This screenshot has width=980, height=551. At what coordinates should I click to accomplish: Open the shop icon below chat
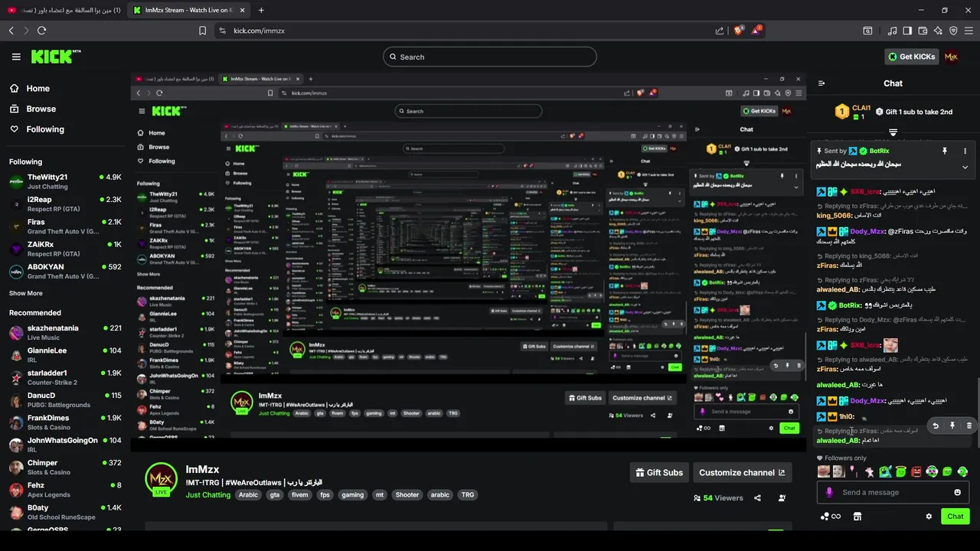click(x=857, y=517)
